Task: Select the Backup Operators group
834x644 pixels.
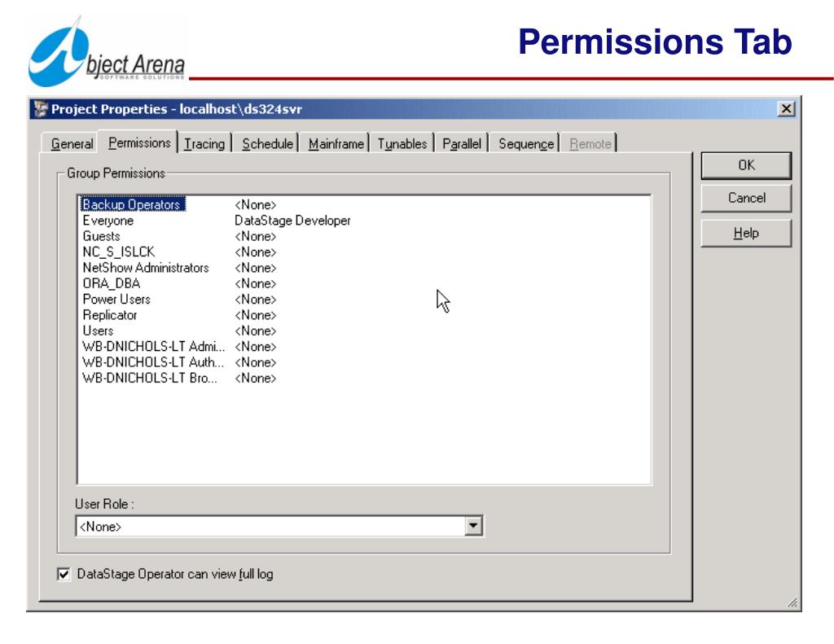Action: [x=133, y=204]
